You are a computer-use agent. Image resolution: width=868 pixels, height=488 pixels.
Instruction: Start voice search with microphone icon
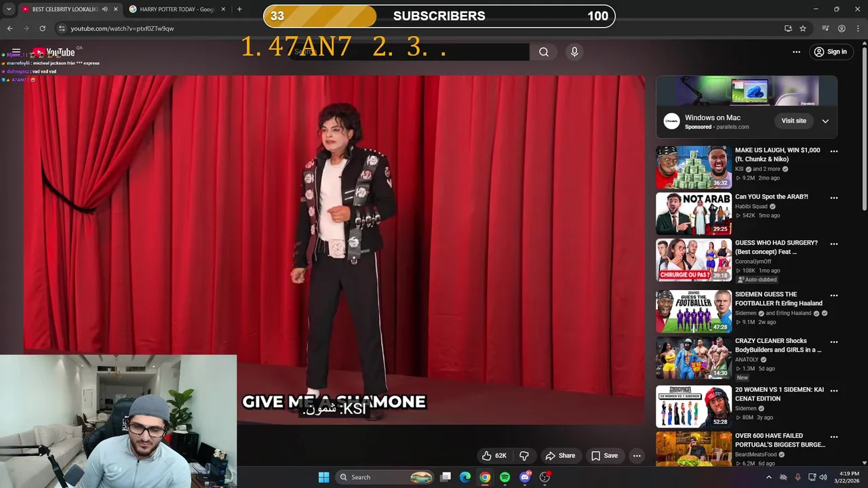tap(574, 52)
